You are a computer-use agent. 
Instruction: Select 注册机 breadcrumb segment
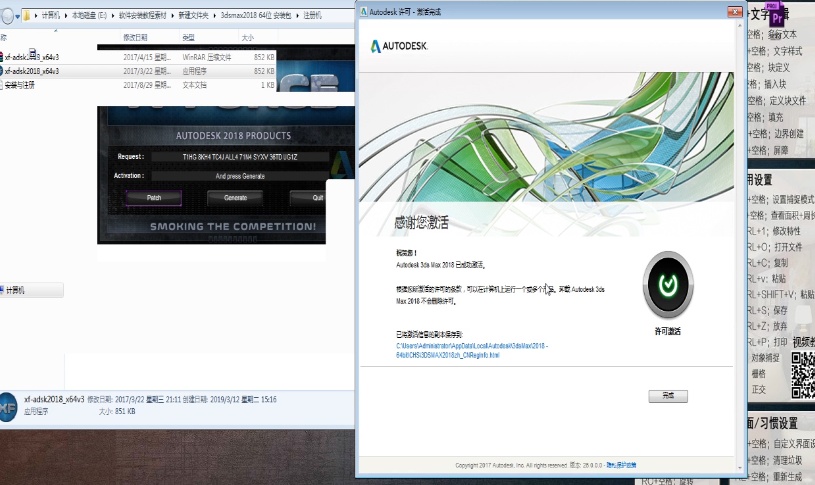pyautogui.click(x=312, y=16)
